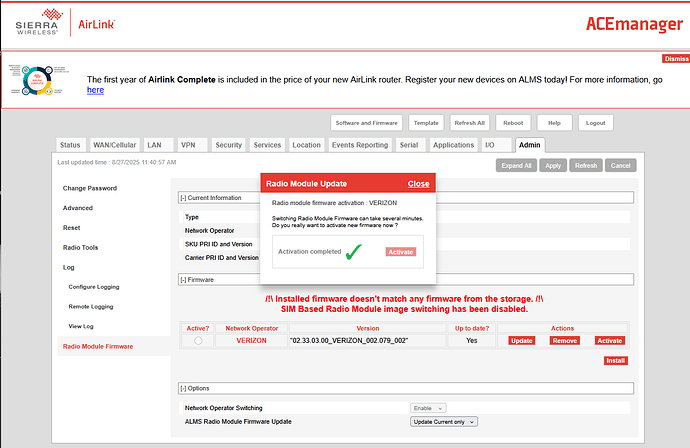Select the VERIZON Active radio button
The width and height of the screenshot is (690, 448).
point(198,341)
